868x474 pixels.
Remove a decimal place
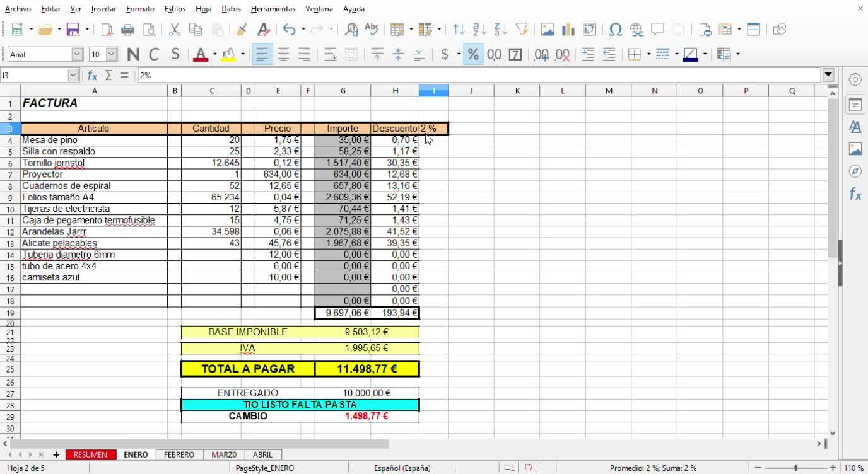tap(563, 54)
